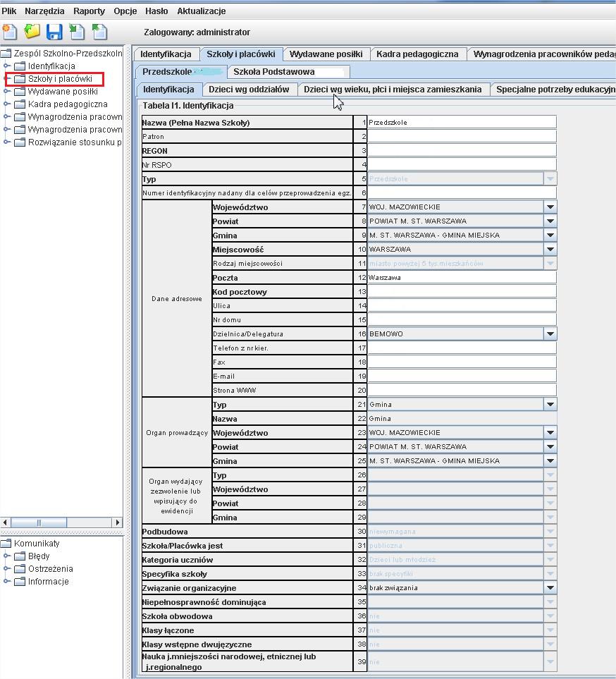Open the Raporty menu

click(x=90, y=11)
